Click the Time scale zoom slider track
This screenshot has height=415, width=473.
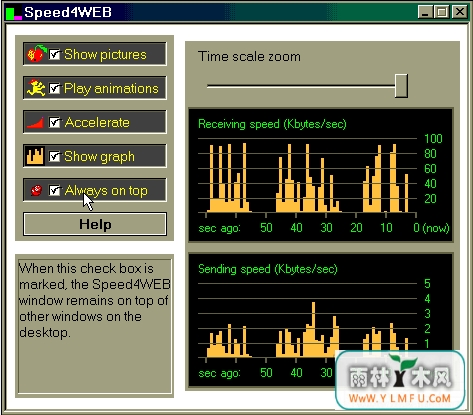click(301, 86)
